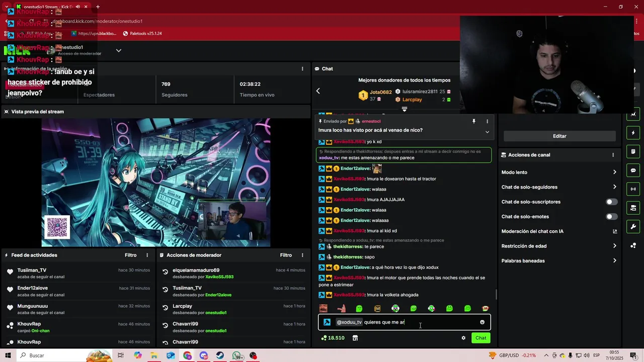The image size is (644, 362).
Task: Open Outlook from the taskbar
Action: click(171, 355)
